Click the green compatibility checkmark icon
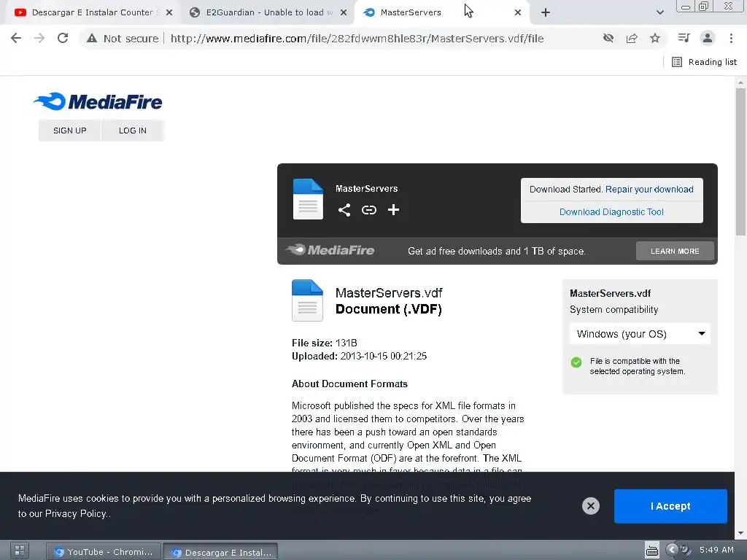Screen dimensions: 747x560 576,362
